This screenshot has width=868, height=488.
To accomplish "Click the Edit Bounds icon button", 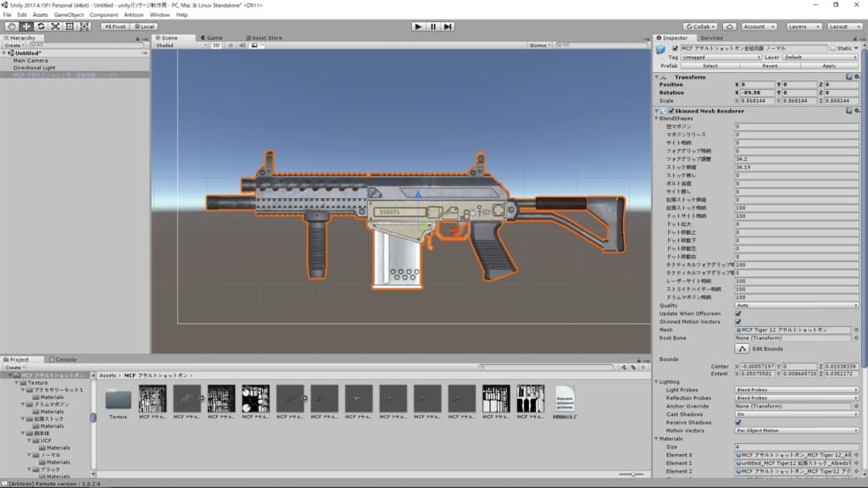I will click(x=742, y=348).
